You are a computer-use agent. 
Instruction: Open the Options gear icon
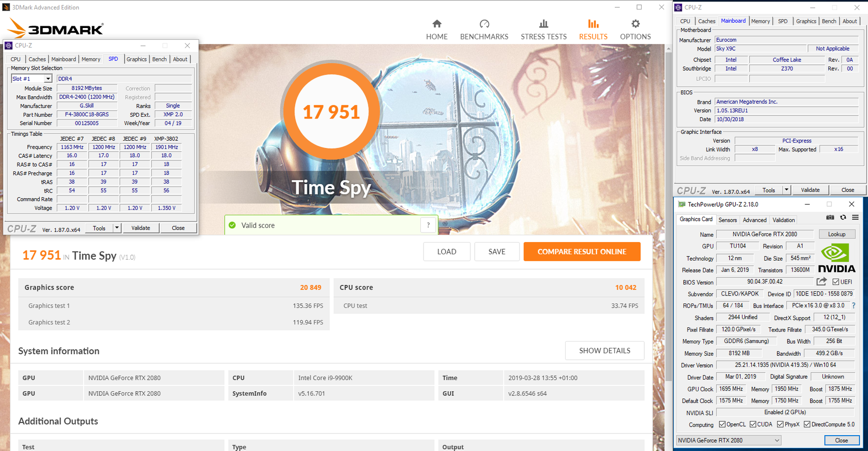636,24
